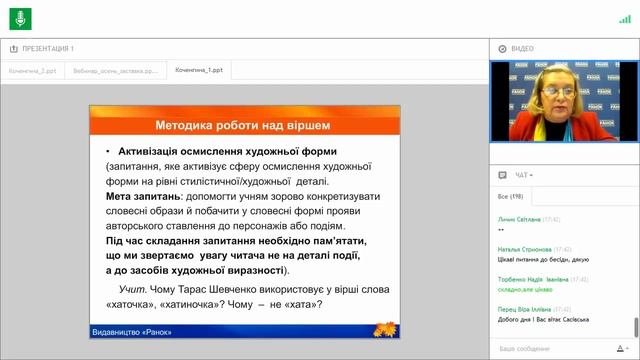Viewport: 640px width, 360px height.
Task: Click the message starting "Доброго дня"
Action: coord(543,320)
